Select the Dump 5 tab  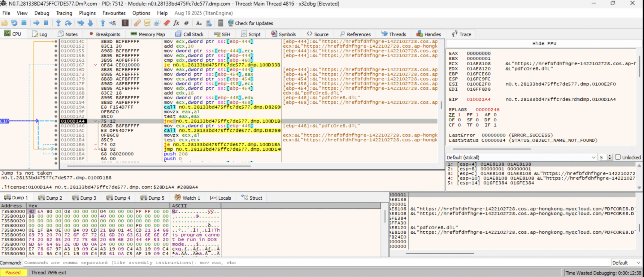tap(152, 198)
